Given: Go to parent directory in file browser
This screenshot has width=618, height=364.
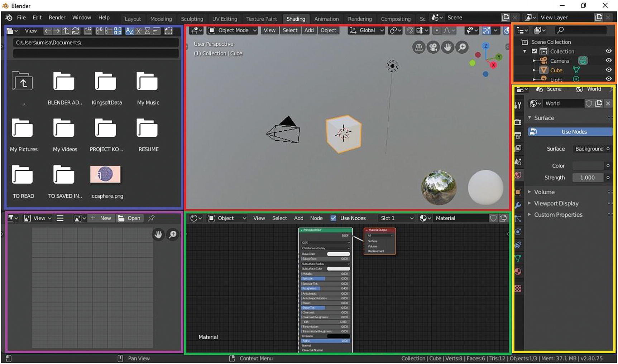Looking at the screenshot, I should point(66,31).
